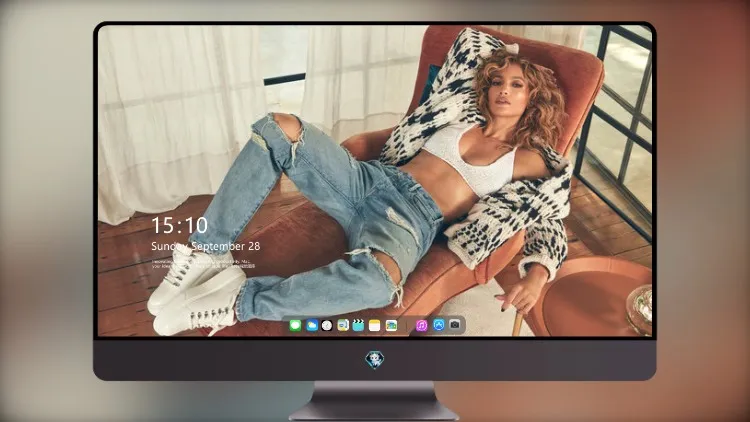Click the logo badge on monitor chin
Image resolution: width=750 pixels, height=422 pixels.
[375, 360]
